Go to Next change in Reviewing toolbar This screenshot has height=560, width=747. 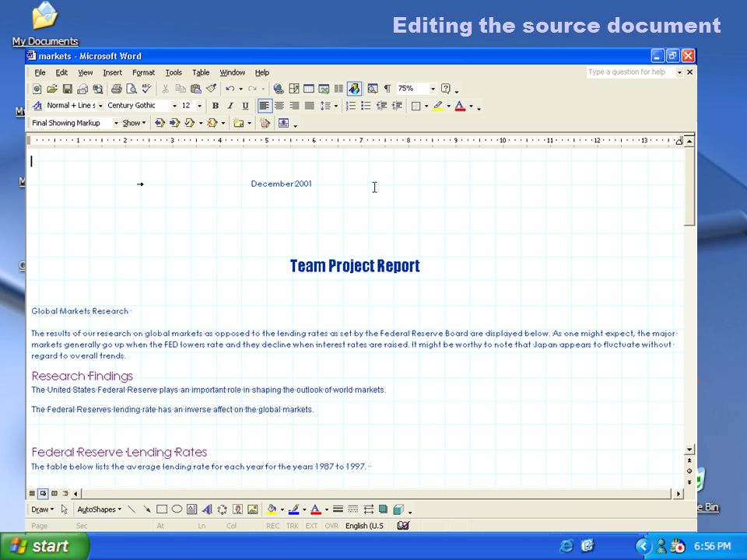(x=175, y=124)
